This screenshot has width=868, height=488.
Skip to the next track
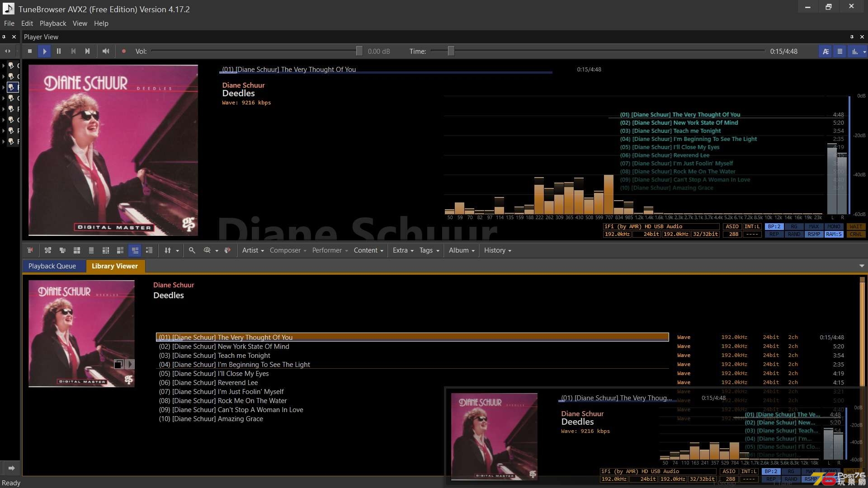pos(88,52)
